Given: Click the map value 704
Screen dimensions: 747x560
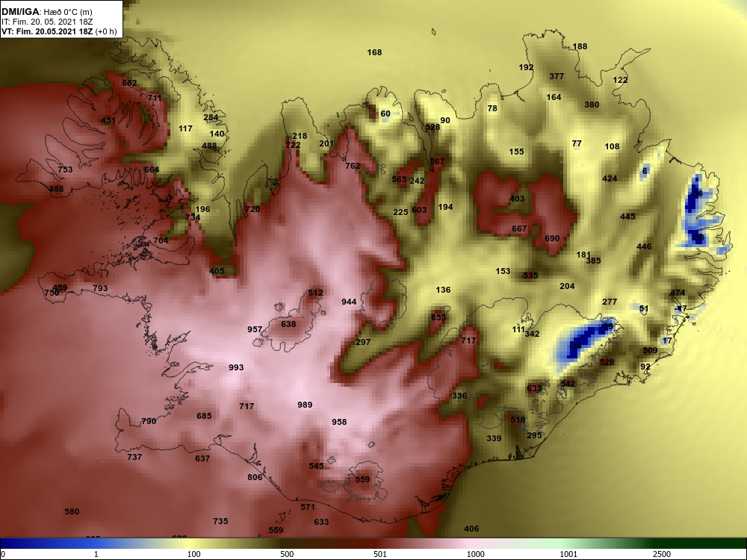Looking at the screenshot, I should click(161, 240).
